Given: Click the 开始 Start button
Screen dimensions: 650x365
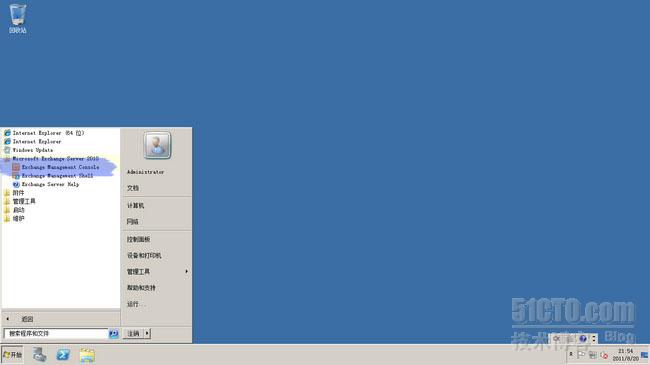Looking at the screenshot, I should click(12, 355).
